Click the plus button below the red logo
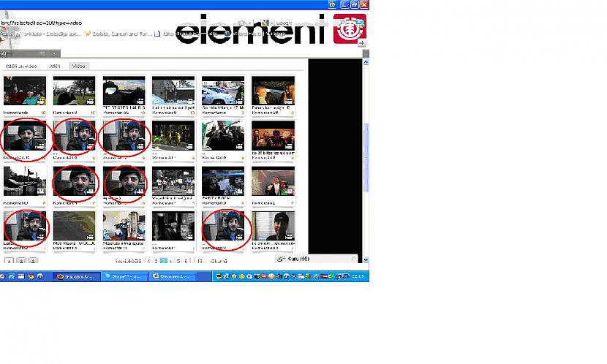Image resolution: width=607 pixels, height=364 pixels. (361, 42)
